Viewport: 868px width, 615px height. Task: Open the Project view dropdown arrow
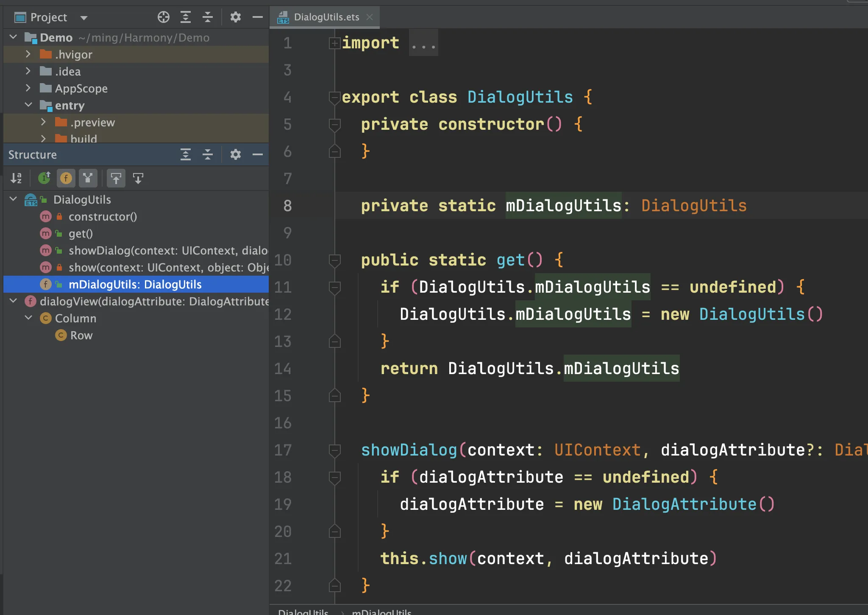83,18
